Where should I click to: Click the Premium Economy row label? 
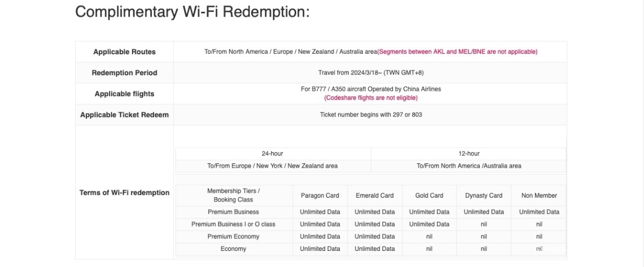[233, 236]
